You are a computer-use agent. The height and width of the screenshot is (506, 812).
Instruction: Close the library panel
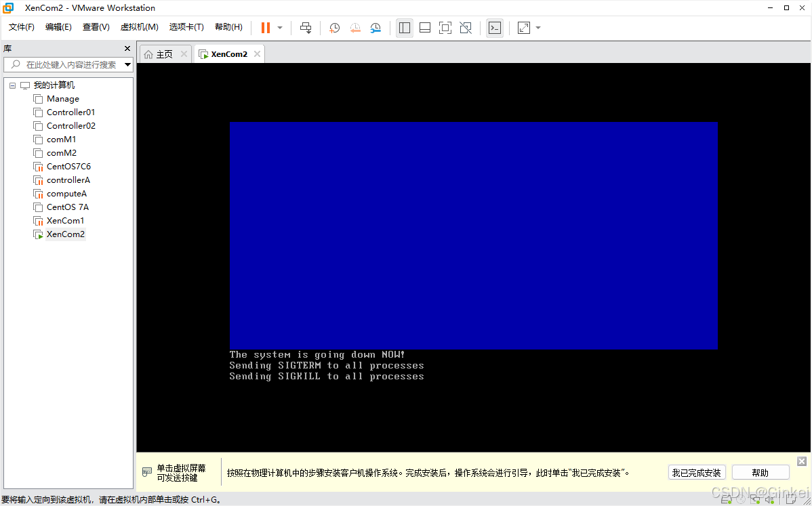[x=127, y=49]
